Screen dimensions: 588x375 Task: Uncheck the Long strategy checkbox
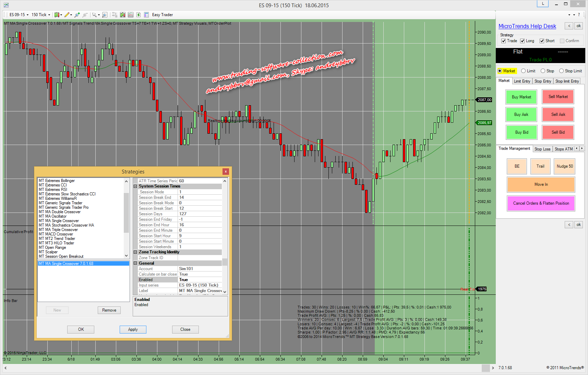[523, 41]
